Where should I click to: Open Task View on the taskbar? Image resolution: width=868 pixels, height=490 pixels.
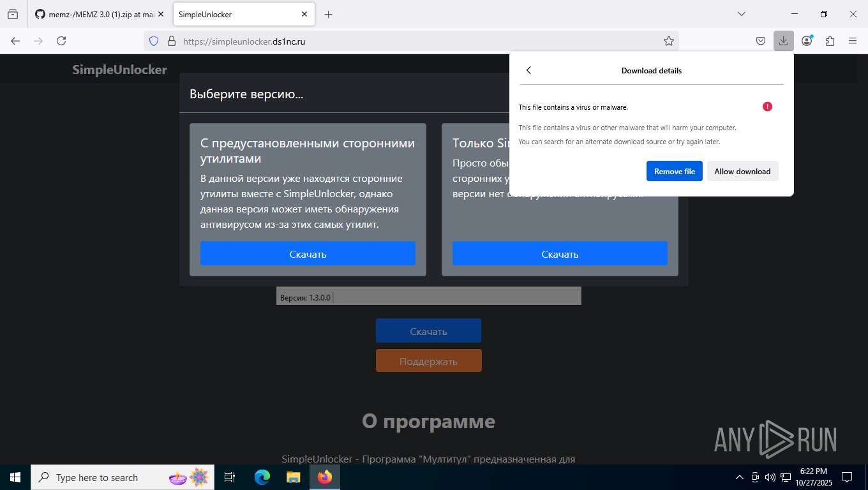tap(230, 477)
